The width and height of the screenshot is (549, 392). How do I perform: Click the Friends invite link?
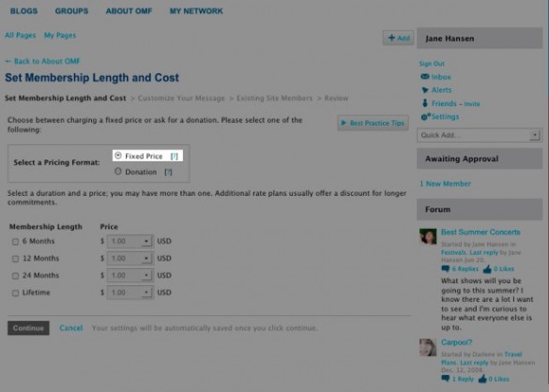[x=472, y=104]
